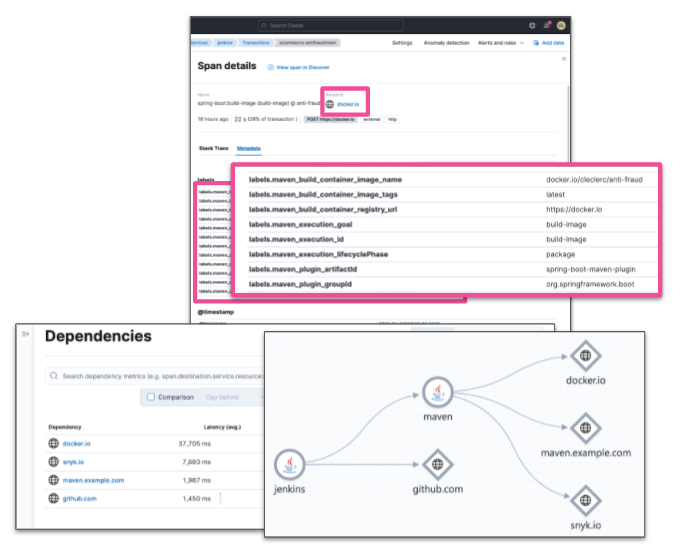Expand the side navigation menu icon
680x551 pixels.
(x=25, y=335)
